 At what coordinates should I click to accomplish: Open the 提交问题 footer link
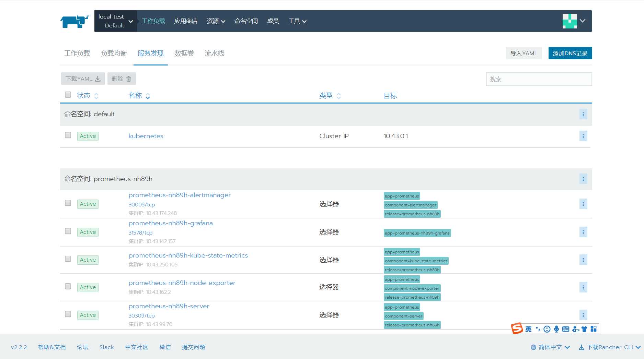point(194,347)
